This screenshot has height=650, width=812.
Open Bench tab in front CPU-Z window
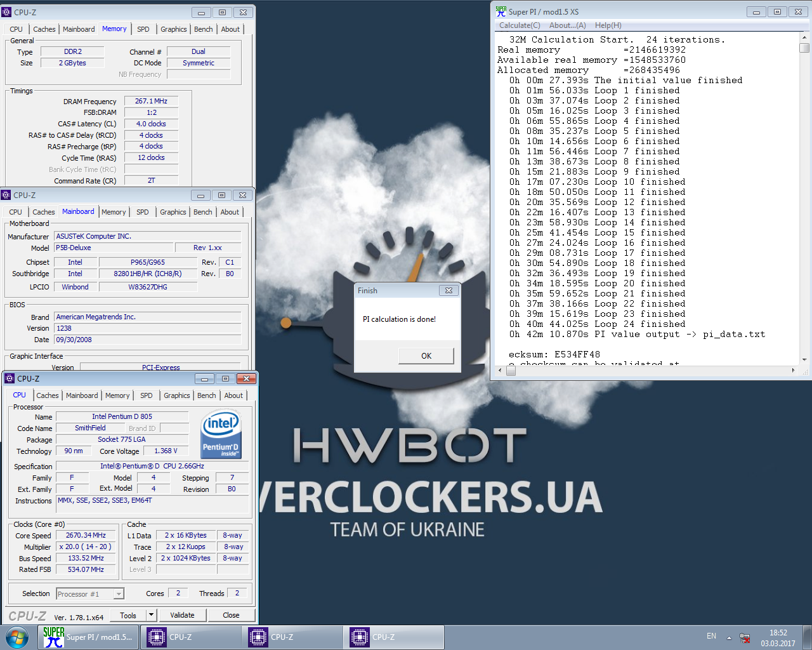coord(206,395)
